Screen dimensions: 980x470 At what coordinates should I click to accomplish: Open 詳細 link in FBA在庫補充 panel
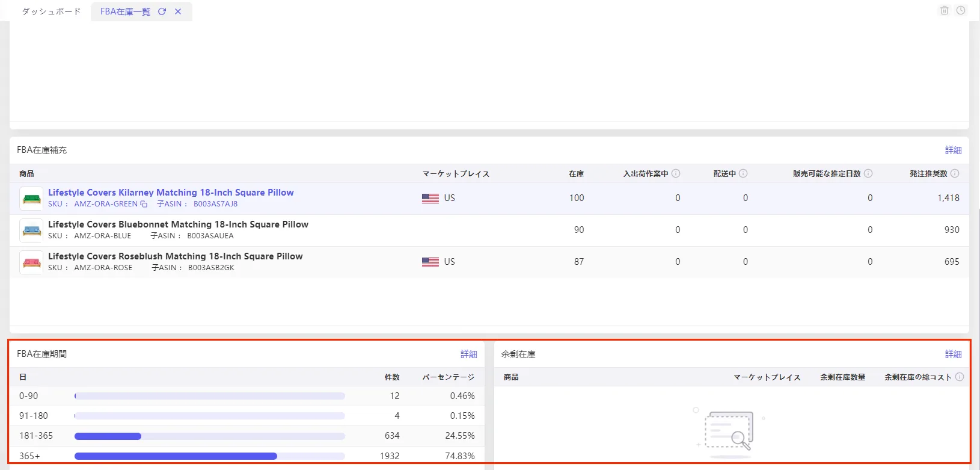(x=953, y=150)
